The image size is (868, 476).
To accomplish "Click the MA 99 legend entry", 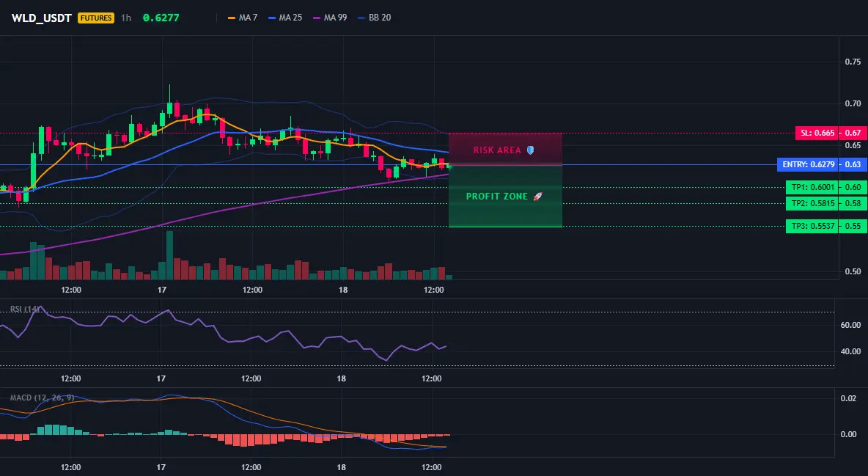I will [x=330, y=18].
